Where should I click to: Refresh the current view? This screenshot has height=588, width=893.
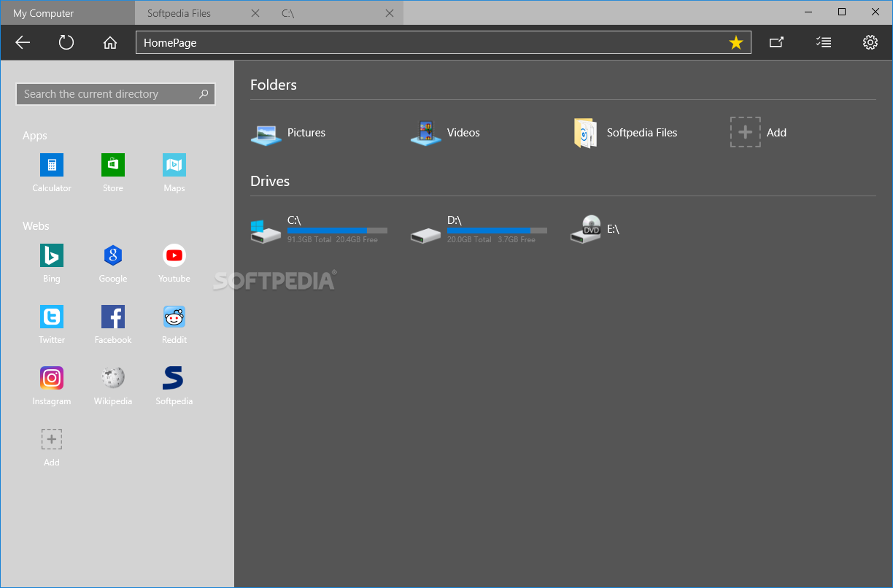(x=66, y=42)
